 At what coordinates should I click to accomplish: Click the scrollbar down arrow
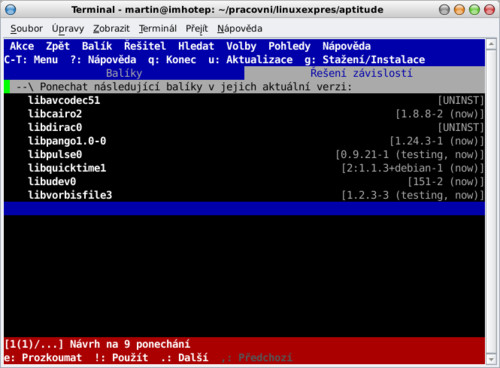491,359
